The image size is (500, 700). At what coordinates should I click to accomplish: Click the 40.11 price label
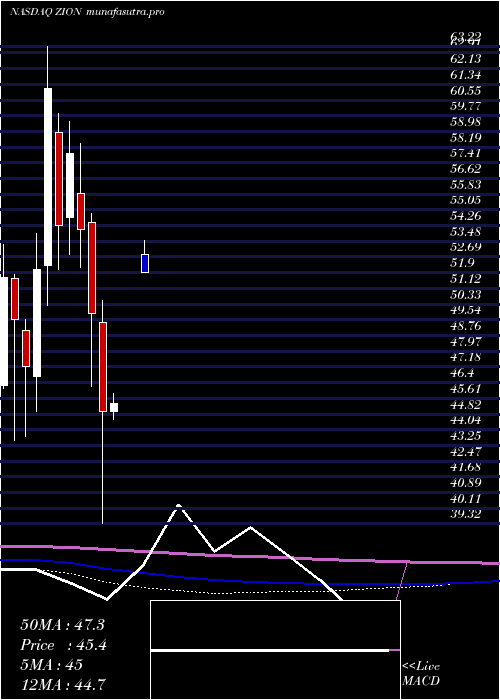(466, 498)
